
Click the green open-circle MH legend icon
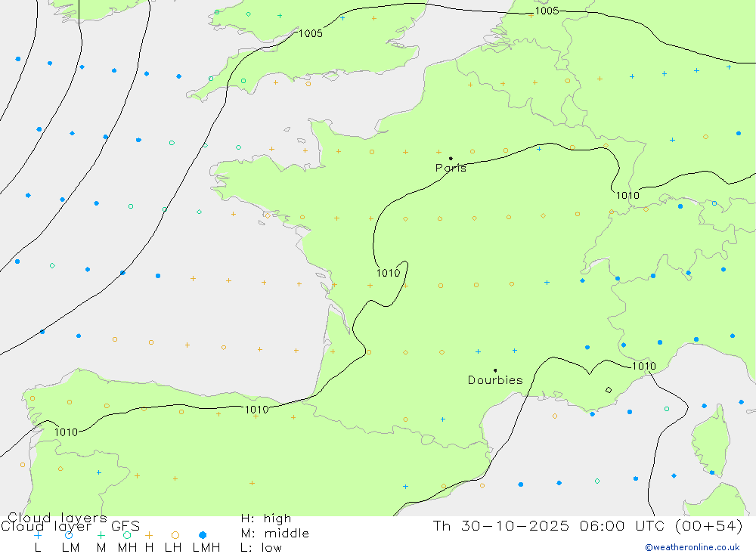click(127, 535)
